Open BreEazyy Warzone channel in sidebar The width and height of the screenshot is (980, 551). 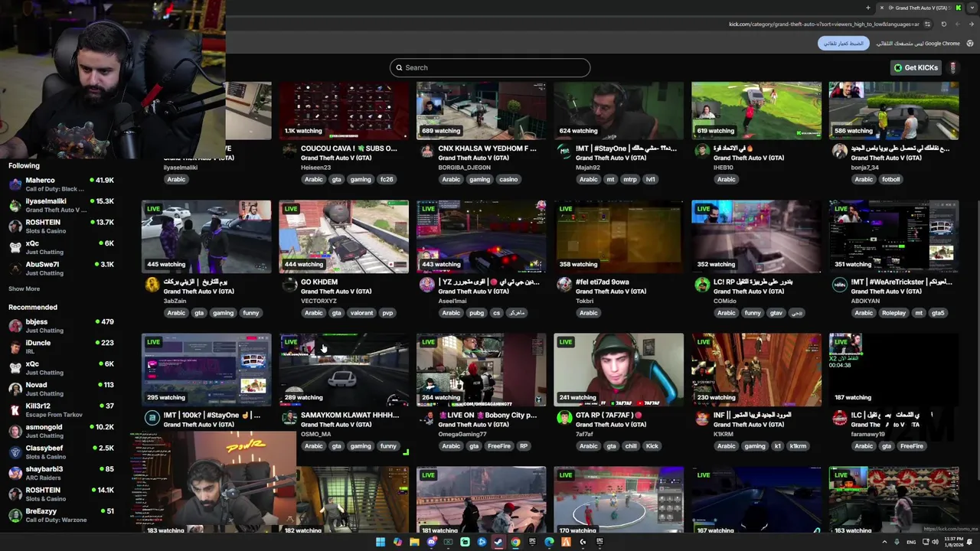tap(61, 515)
